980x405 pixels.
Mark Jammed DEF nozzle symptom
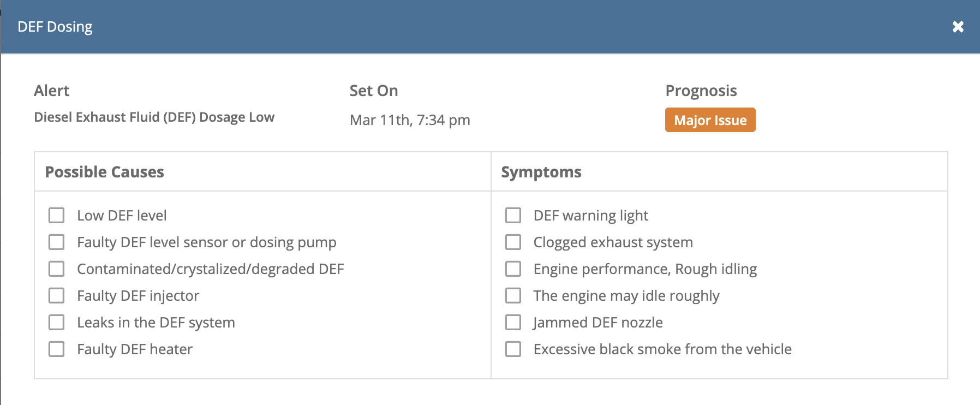[x=513, y=322]
